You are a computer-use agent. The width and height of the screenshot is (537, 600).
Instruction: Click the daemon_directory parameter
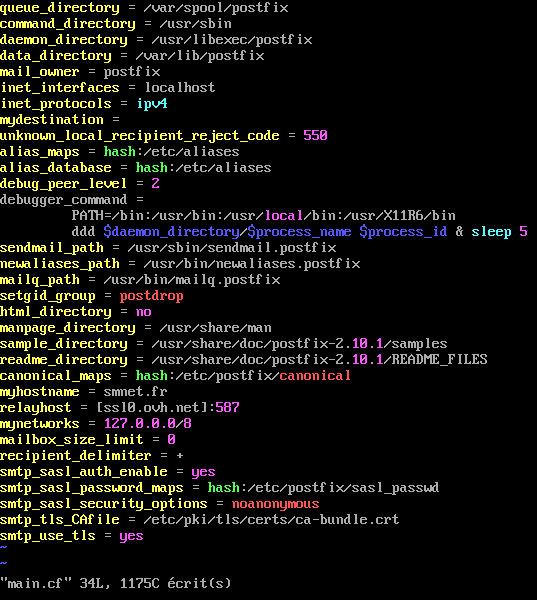coord(64,40)
